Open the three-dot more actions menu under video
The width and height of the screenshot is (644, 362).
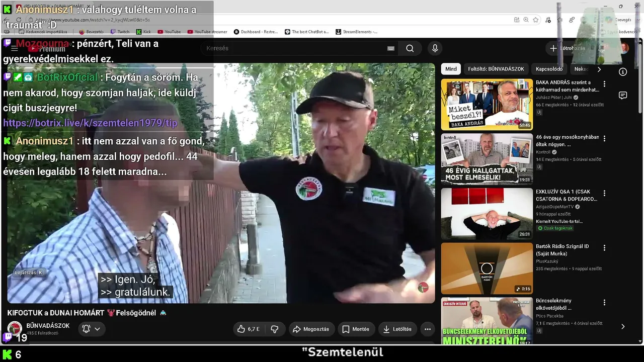(x=428, y=329)
